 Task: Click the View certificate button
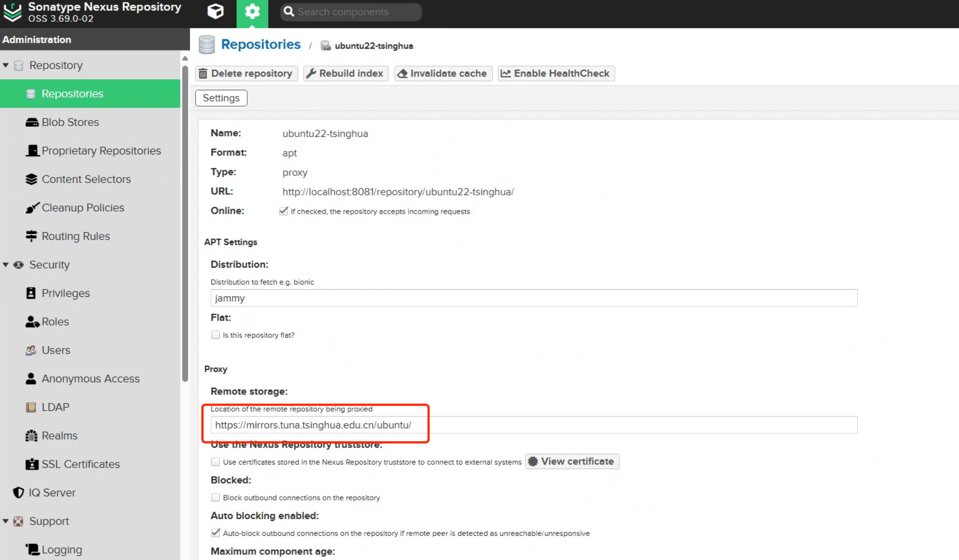coord(572,462)
